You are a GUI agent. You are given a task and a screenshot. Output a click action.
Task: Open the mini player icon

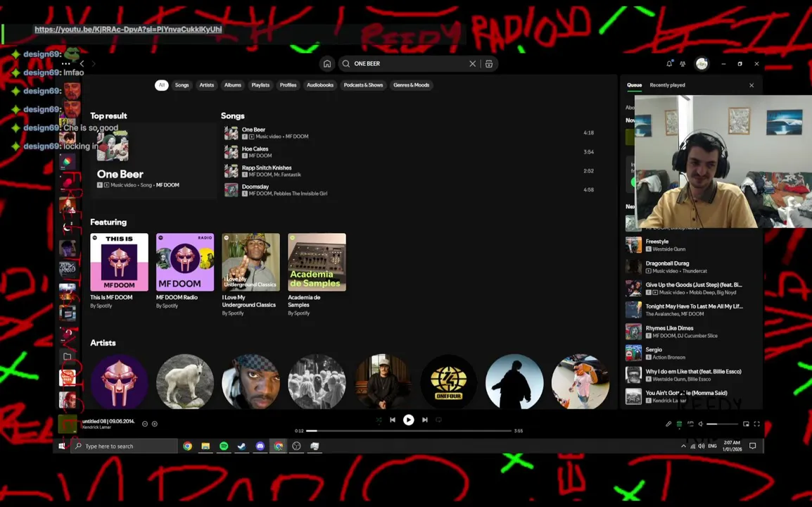[746, 424]
